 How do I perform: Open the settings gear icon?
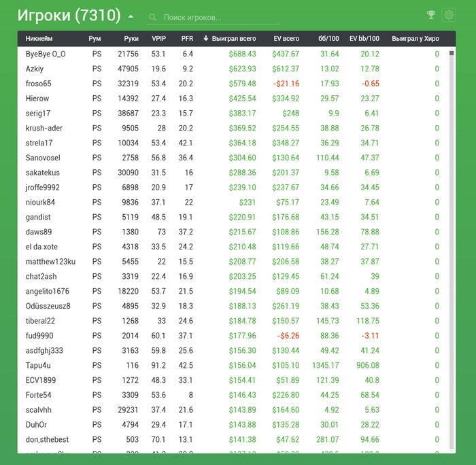[x=448, y=15]
